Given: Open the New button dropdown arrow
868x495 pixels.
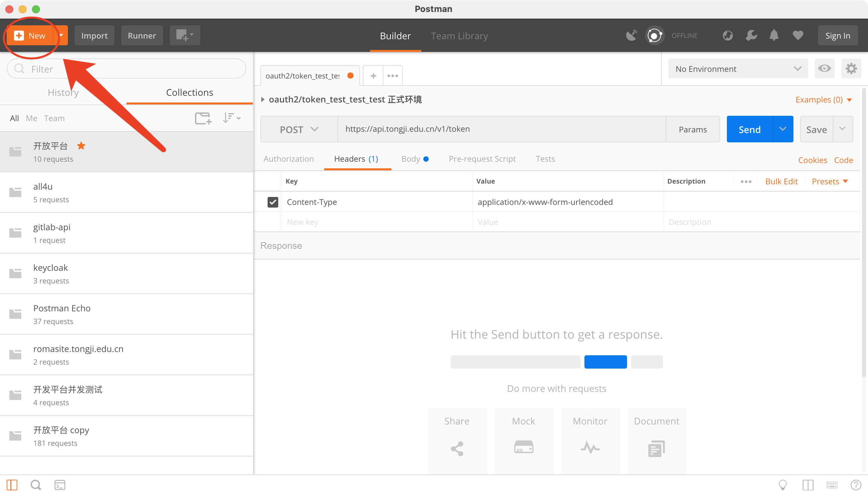Looking at the screenshot, I should (x=61, y=35).
